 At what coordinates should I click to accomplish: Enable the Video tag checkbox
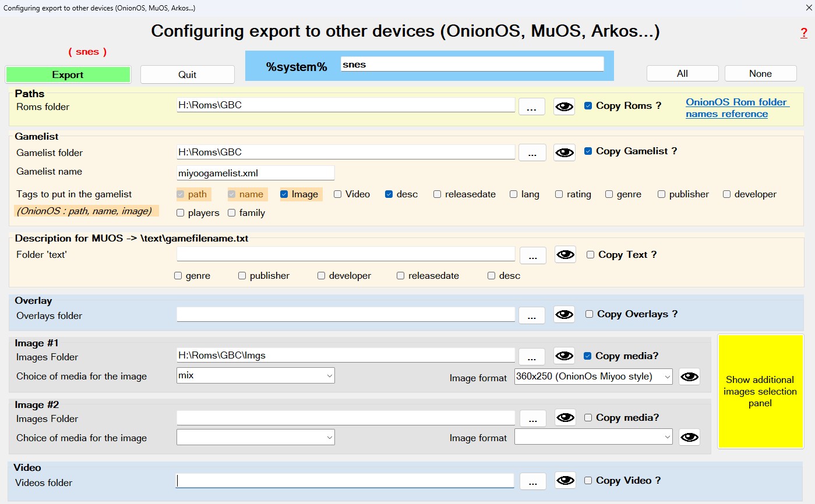tap(338, 194)
